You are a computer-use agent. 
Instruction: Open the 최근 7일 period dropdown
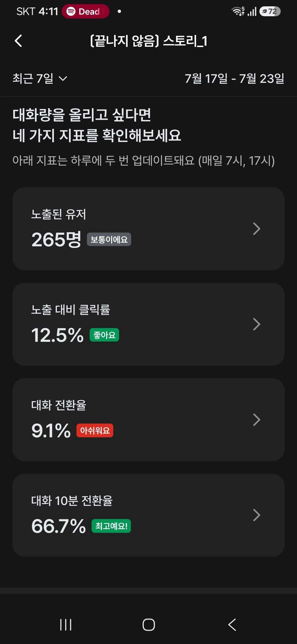(40, 78)
